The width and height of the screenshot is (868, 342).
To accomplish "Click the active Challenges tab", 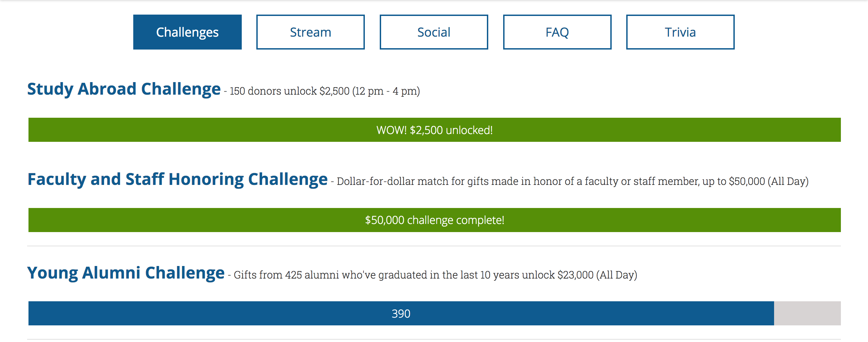I will coord(187,32).
